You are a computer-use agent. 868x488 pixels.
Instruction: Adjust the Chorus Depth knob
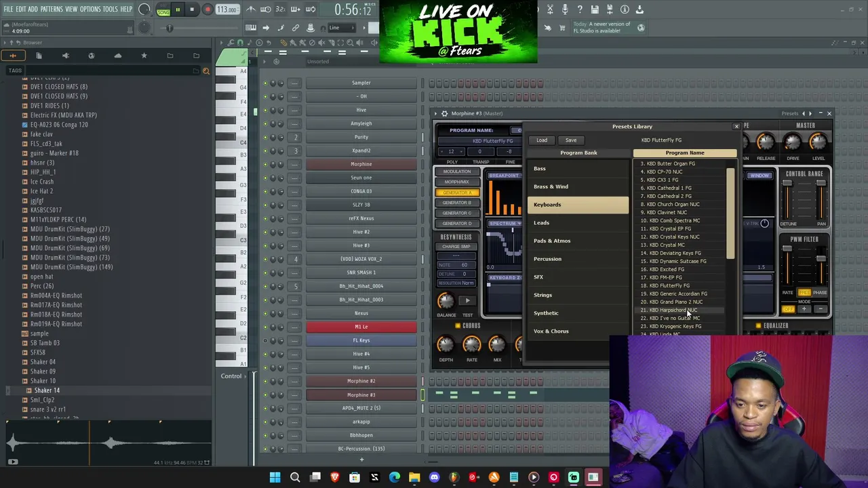click(x=446, y=345)
